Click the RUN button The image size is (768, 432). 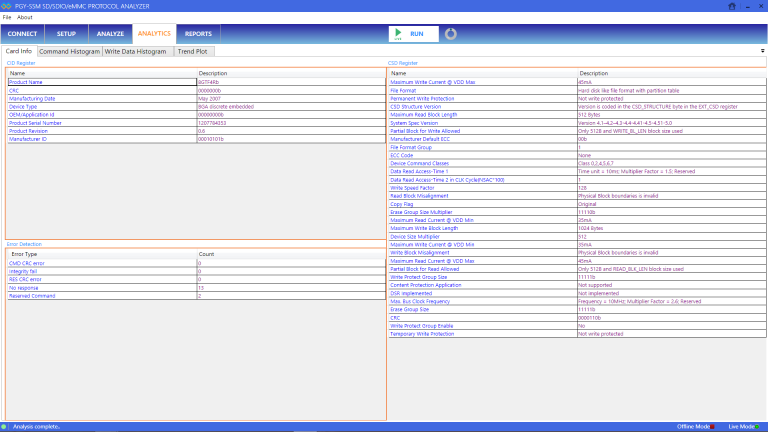[414, 34]
